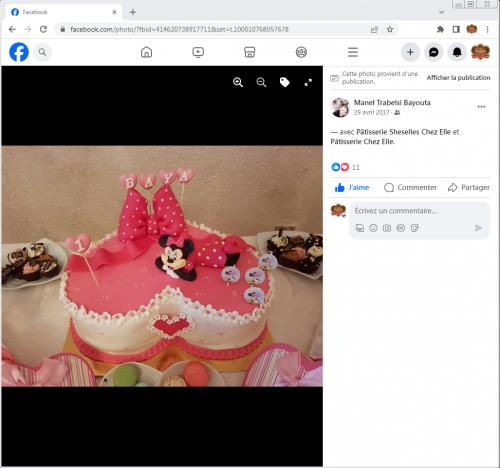This screenshot has width=500, height=468.
Task: Click Manel Trabelsi Bayouta's avatar
Action: [340, 107]
